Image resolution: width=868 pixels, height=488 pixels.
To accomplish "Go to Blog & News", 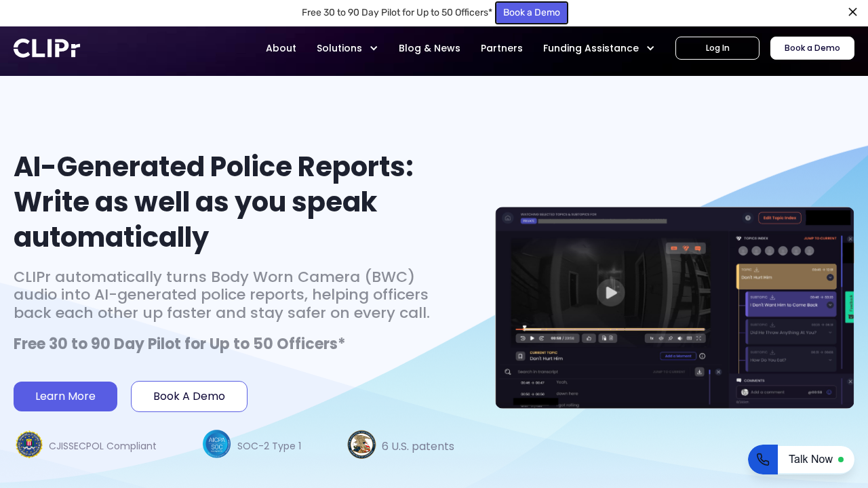I will pos(429,48).
